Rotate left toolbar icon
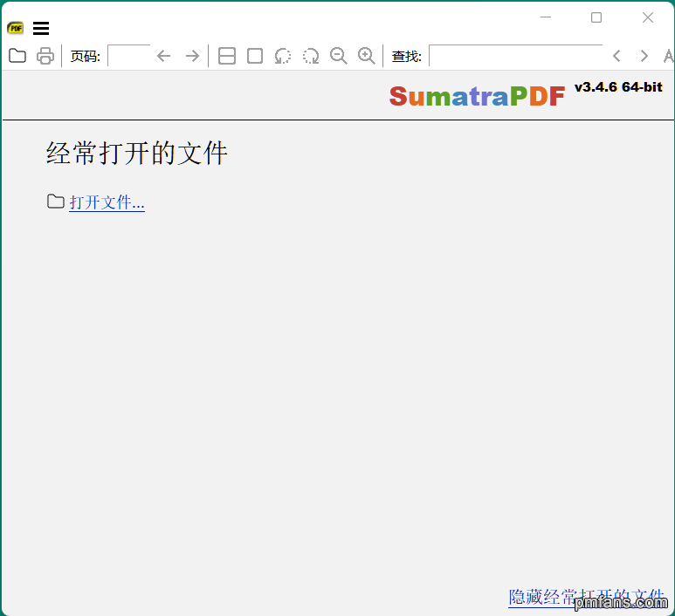Viewport: 675px width, 616px height. (282, 56)
